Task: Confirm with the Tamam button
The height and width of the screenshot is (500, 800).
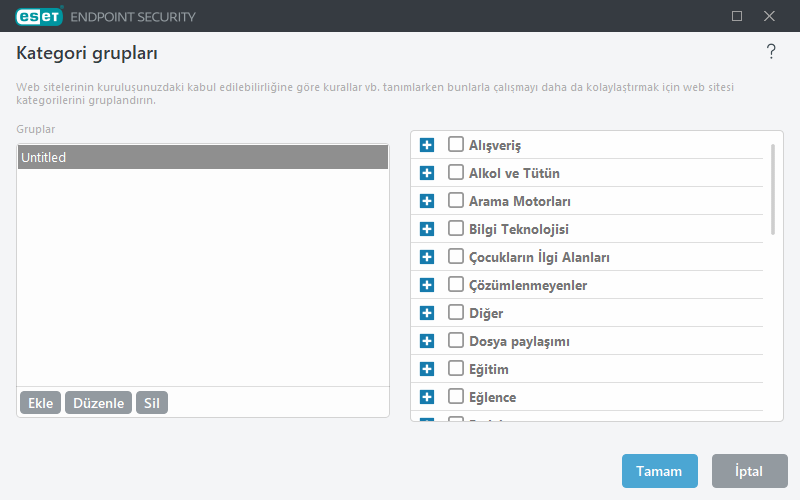Action: click(659, 471)
